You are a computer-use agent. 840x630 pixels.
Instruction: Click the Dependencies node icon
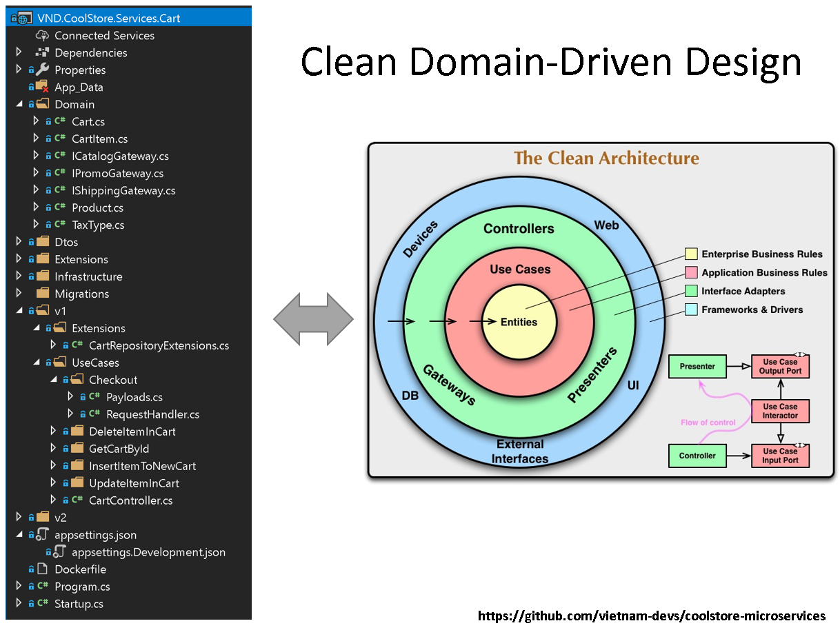point(41,52)
